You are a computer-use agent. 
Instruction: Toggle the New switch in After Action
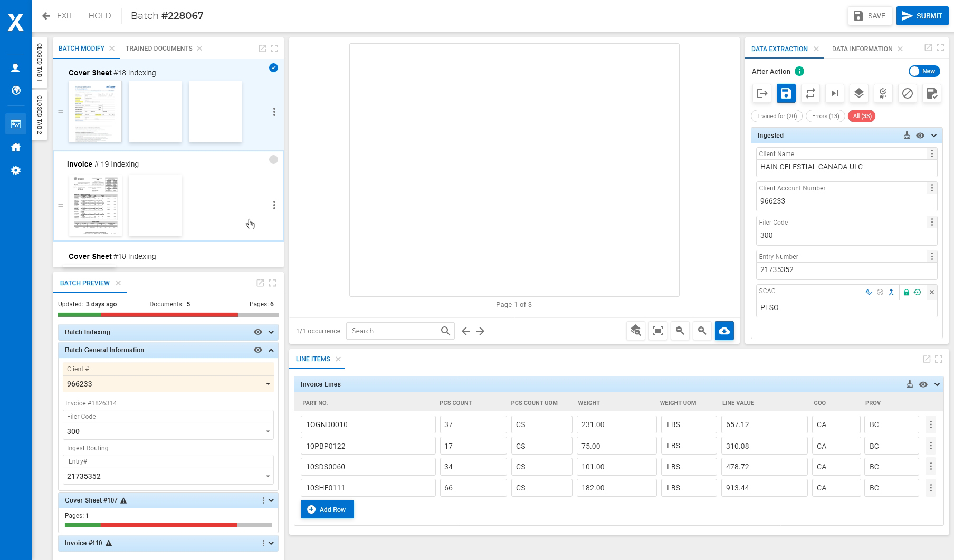(x=923, y=71)
